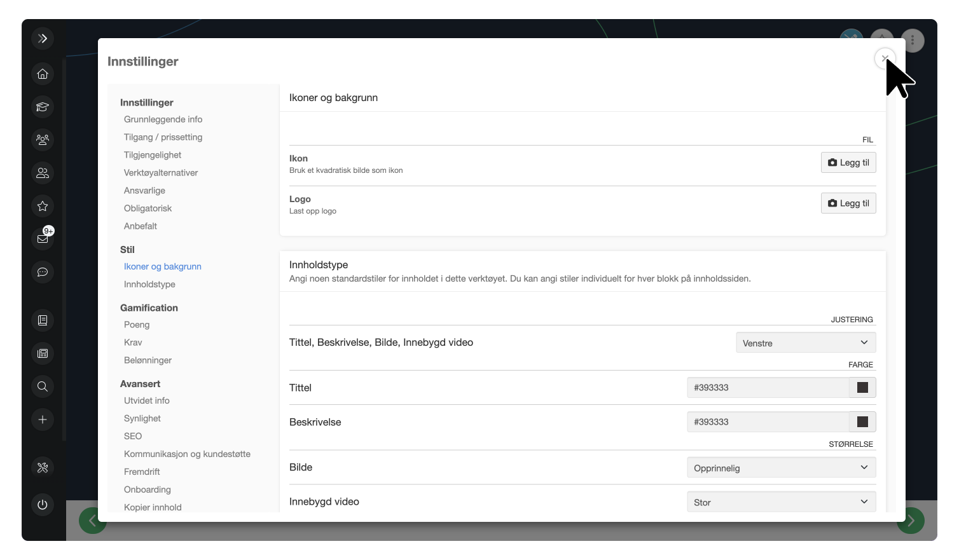Screen dimensions: 959x560
Task: Open the Innebygd video dropdown set to Stor
Action: click(782, 502)
